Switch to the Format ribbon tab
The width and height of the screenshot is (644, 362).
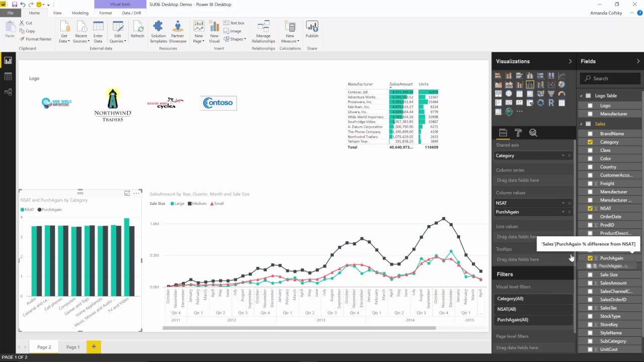click(106, 13)
